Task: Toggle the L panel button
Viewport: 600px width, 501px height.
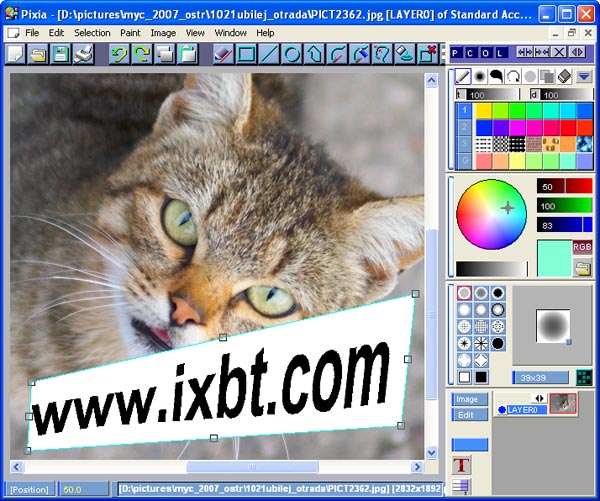Action: [x=500, y=53]
